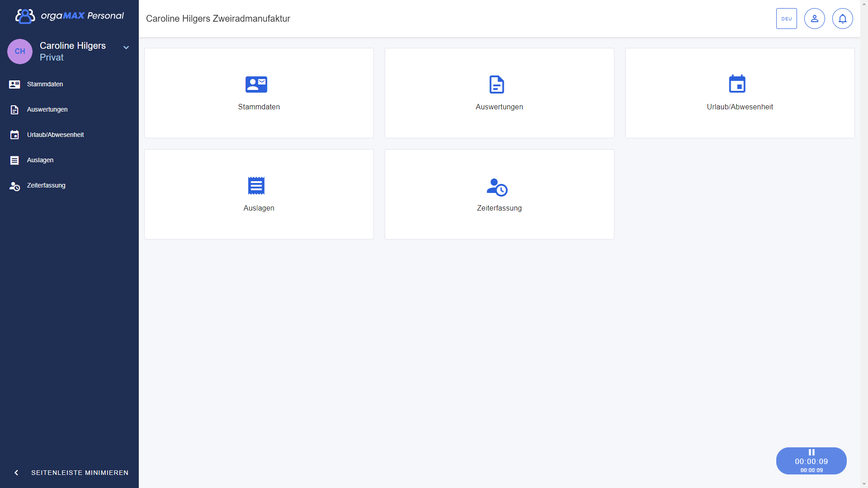Click the timer widget showing 00:00:09
The image size is (868, 488).
(811, 461)
